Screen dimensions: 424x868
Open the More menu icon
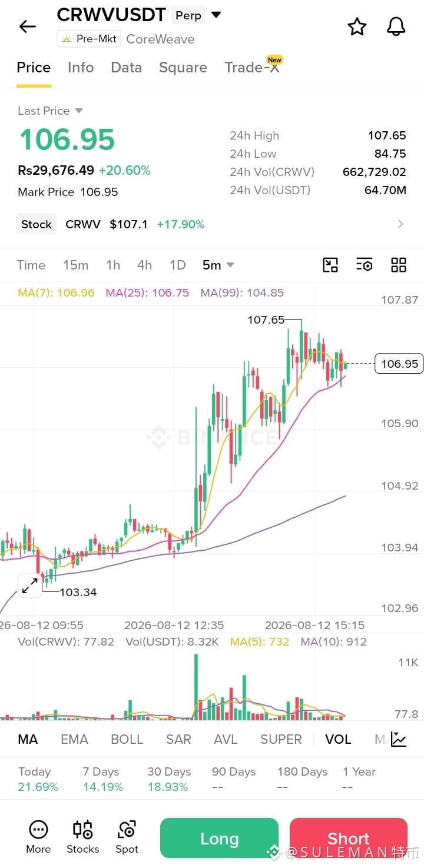[x=38, y=837]
